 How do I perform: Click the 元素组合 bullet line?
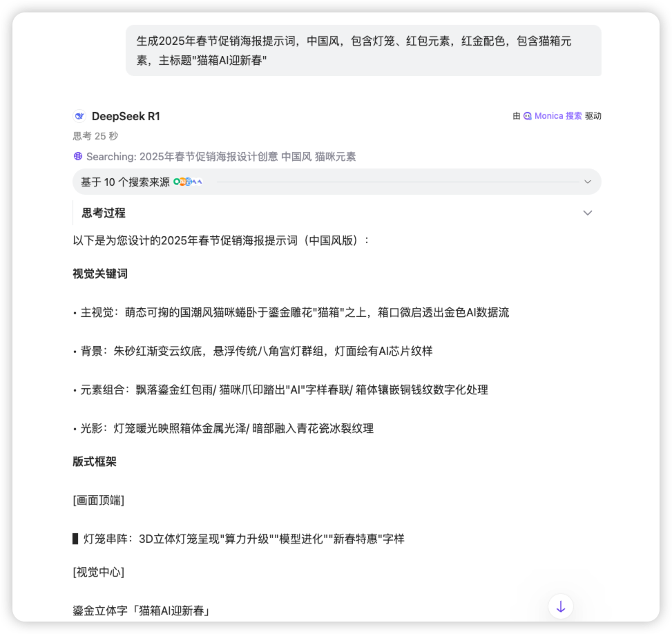(x=280, y=390)
